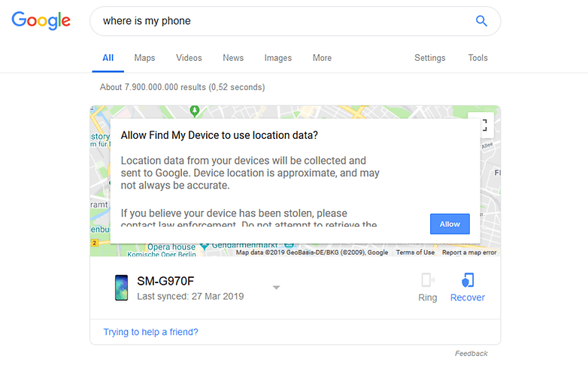This screenshot has height=368, width=588.
Task: Open the Tools options
Action: tap(477, 58)
